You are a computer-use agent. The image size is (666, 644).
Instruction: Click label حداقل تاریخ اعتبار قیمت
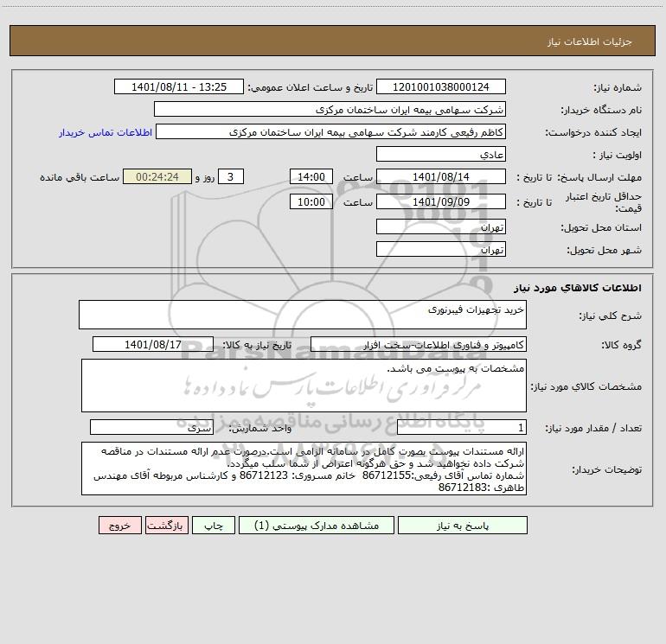tap(604, 202)
